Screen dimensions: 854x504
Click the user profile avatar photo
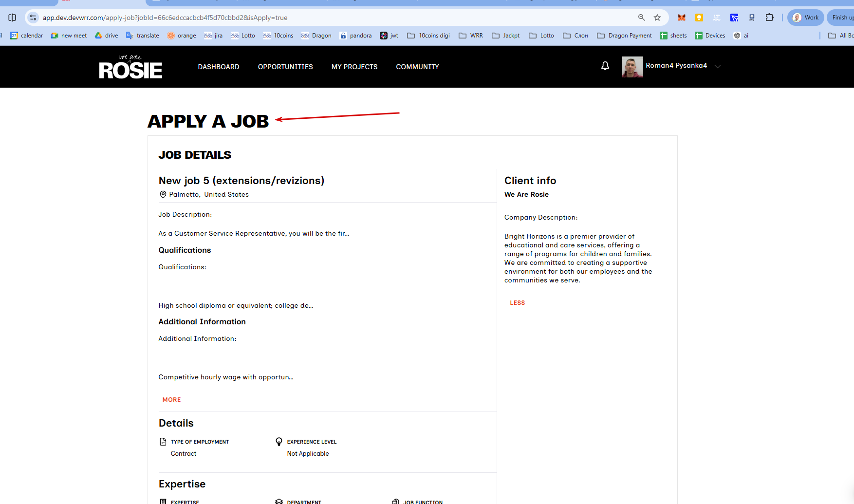pos(632,67)
